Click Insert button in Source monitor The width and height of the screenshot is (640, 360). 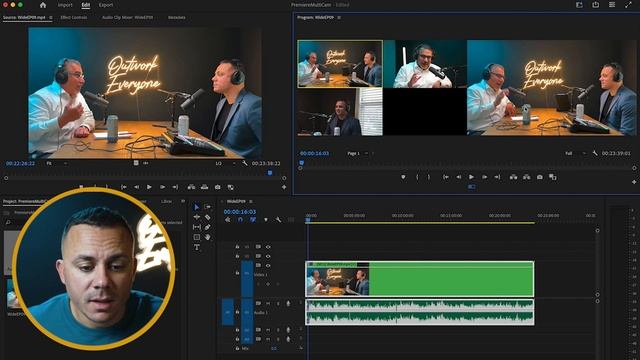191,187
